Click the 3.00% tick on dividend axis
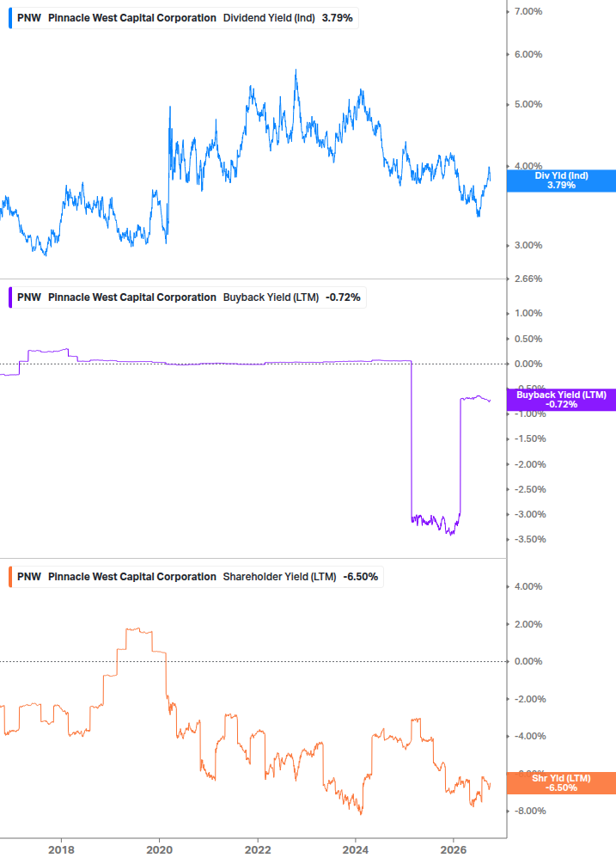616x864 pixels. tap(528, 245)
